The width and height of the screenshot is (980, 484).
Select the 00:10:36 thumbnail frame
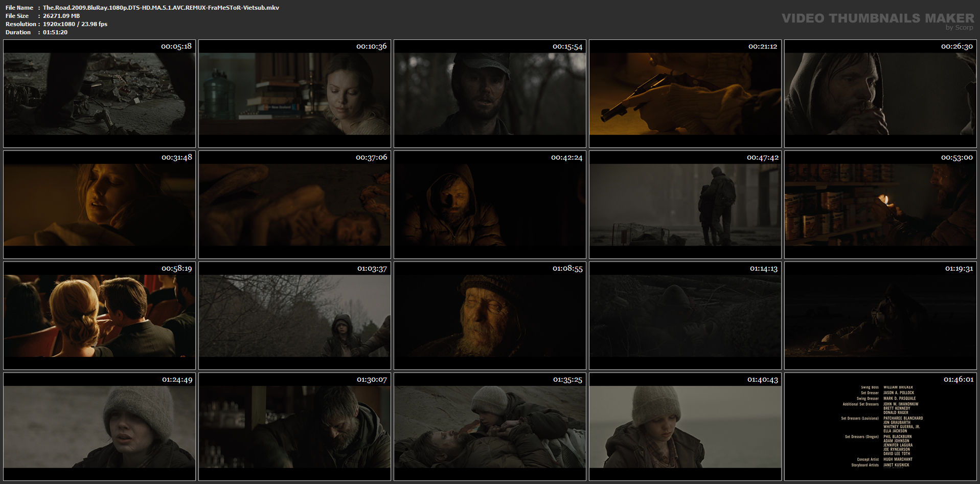click(294, 94)
